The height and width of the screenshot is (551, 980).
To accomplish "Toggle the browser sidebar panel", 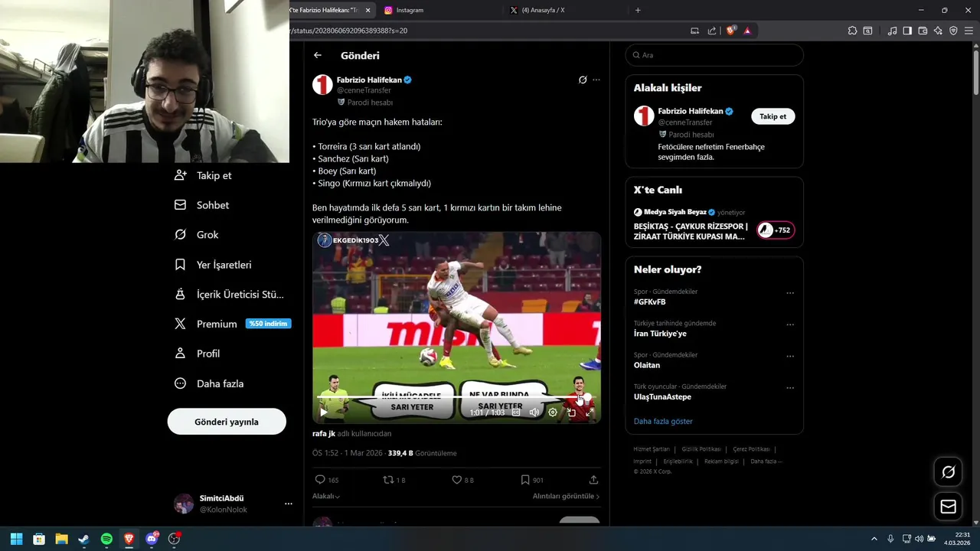I will (907, 31).
